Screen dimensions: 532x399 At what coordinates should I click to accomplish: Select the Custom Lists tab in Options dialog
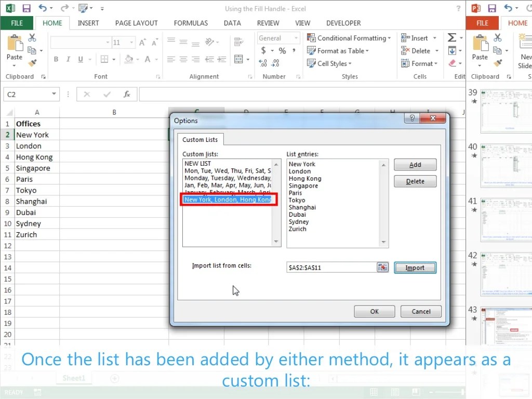[x=200, y=139]
